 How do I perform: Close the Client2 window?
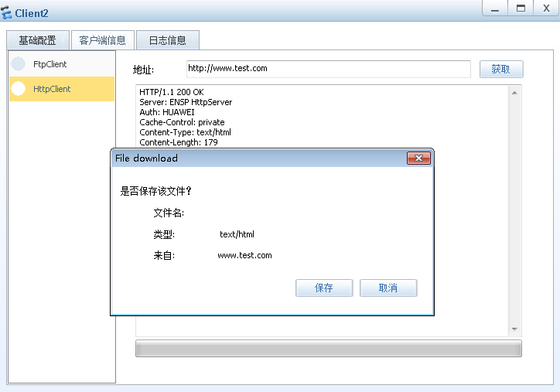click(546, 9)
